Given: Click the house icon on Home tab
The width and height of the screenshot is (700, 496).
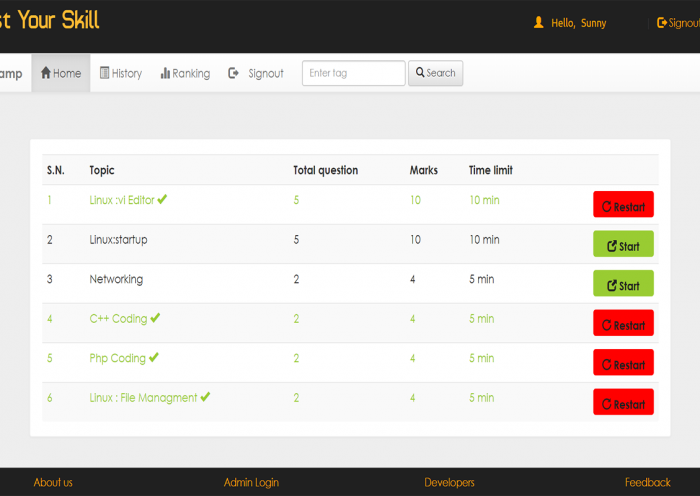Looking at the screenshot, I should [x=46, y=73].
